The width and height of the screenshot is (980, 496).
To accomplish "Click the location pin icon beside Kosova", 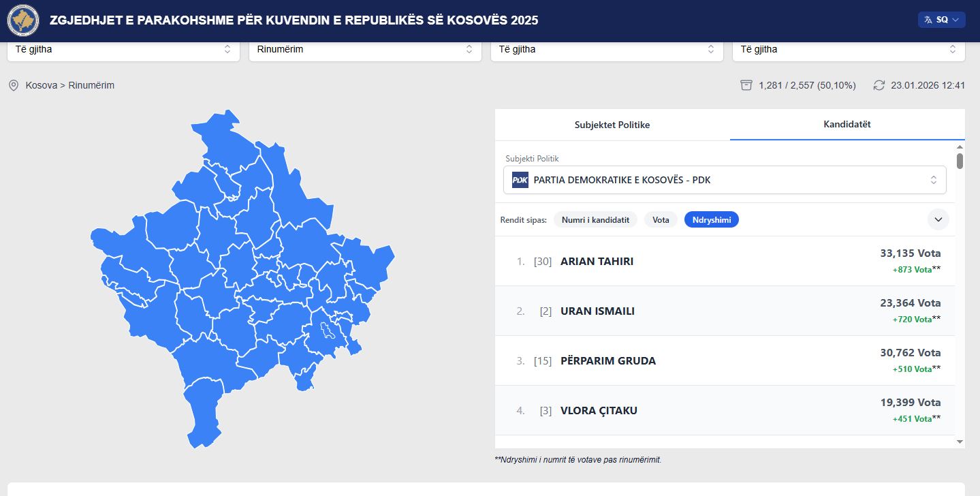I will pyautogui.click(x=13, y=86).
